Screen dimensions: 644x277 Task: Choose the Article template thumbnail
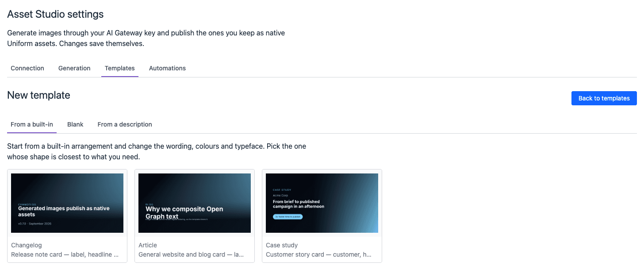click(195, 203)
